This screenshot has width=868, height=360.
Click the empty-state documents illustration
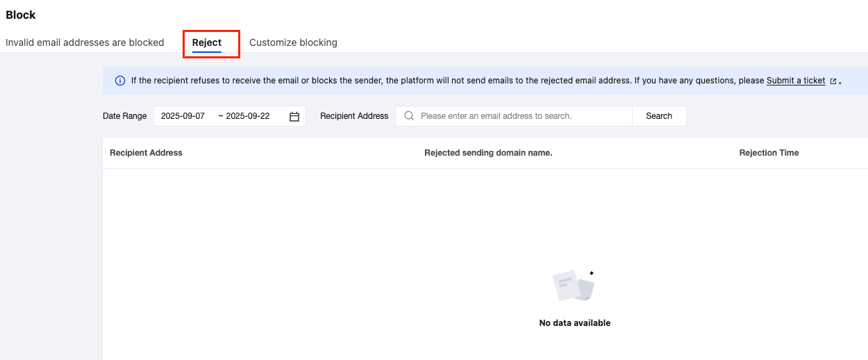point(574,286)
